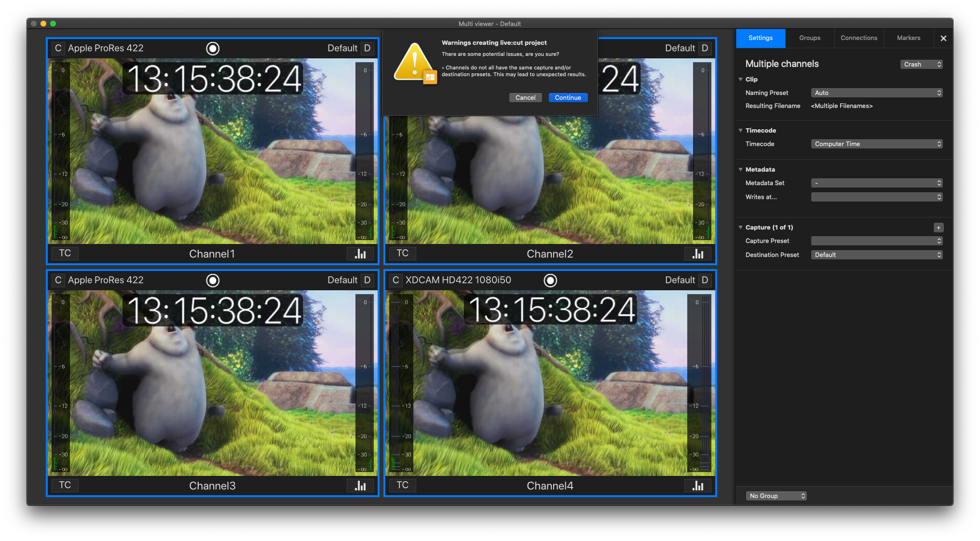
Task: Click Apple ProRes 422 preset on Channel1
Action: (106, 48)
